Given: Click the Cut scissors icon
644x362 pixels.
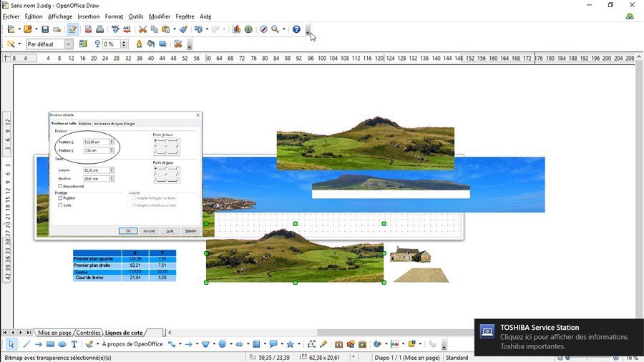Looking at the screenshot, I should pyautogui.click(x=142, y=29).
